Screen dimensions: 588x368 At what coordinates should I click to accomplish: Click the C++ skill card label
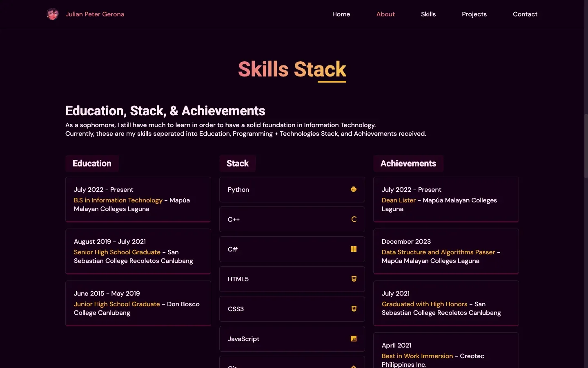[x=234, y=220]
